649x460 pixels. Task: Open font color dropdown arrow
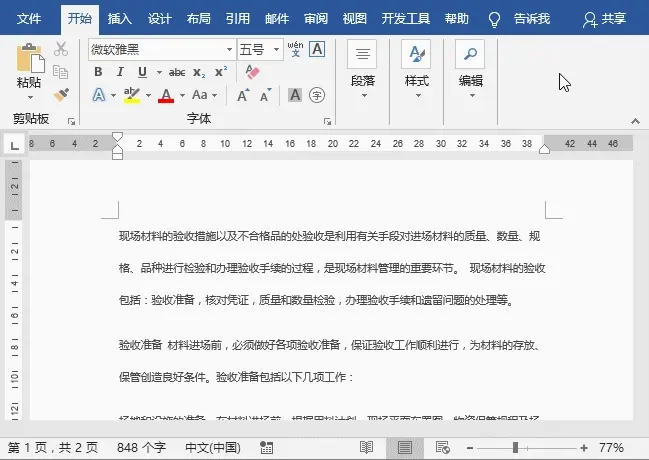tap(182, 96)
